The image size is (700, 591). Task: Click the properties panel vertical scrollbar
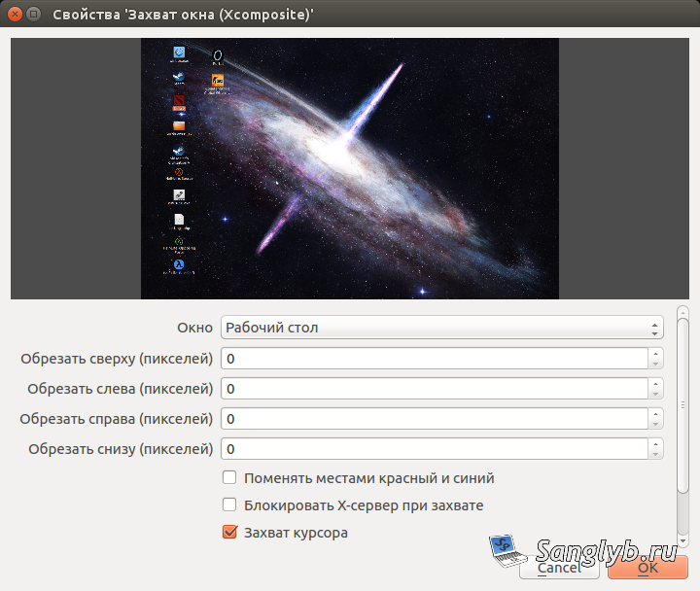click(x=682, y=405)
